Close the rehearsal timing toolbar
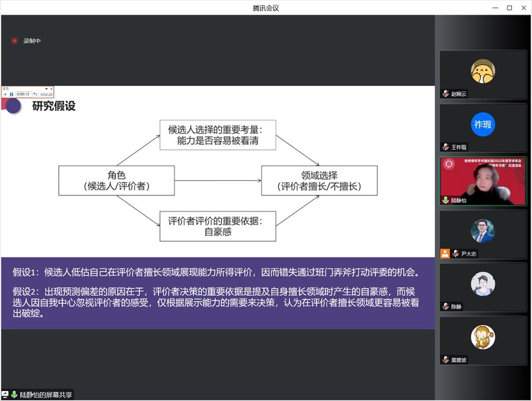This screenshot has height=401, width=532. 51,88
